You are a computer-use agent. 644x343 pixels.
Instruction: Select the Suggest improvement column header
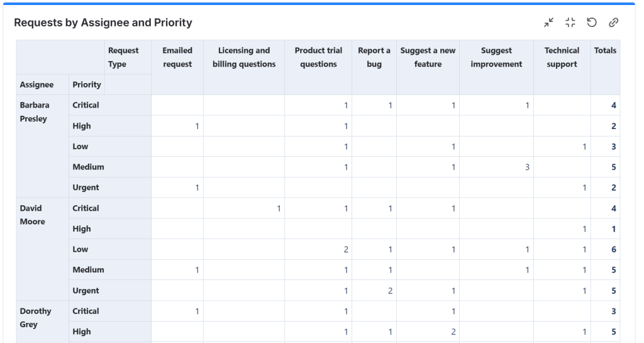coord(496,57)
